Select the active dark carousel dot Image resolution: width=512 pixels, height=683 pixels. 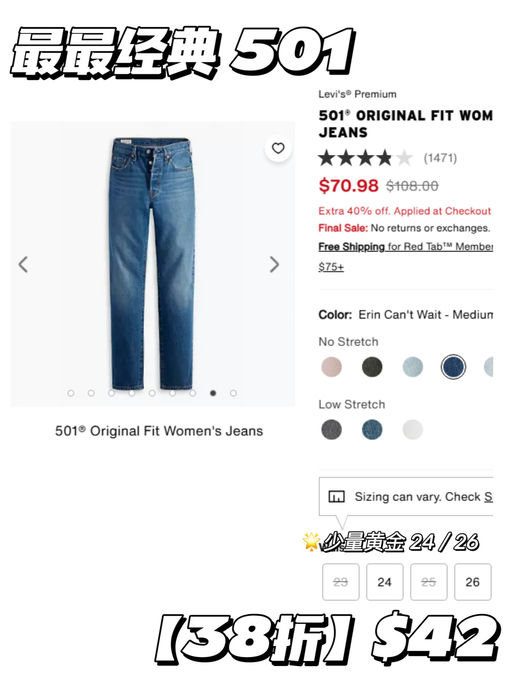[x=213, y=393]
